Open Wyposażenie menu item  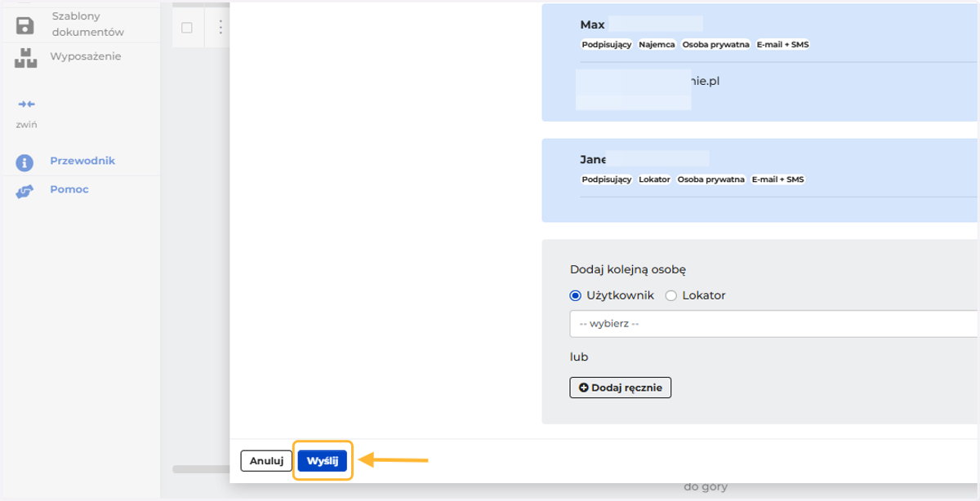point(86,56)
